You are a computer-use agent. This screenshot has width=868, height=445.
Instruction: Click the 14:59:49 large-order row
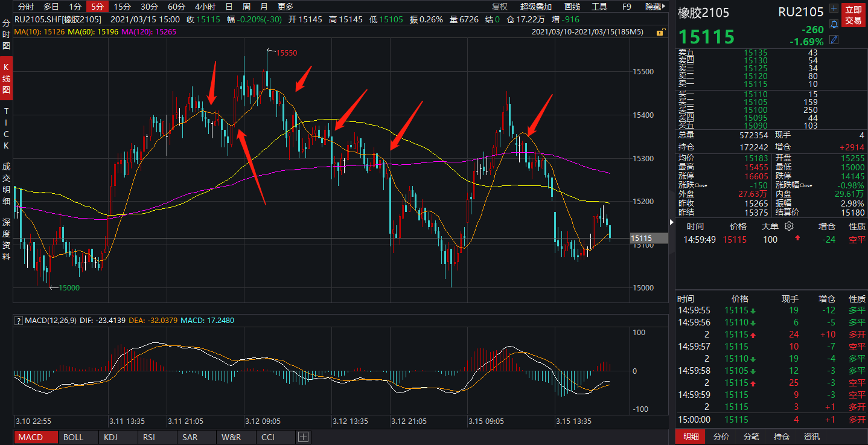pyautogui.click(x=772, y=240)
